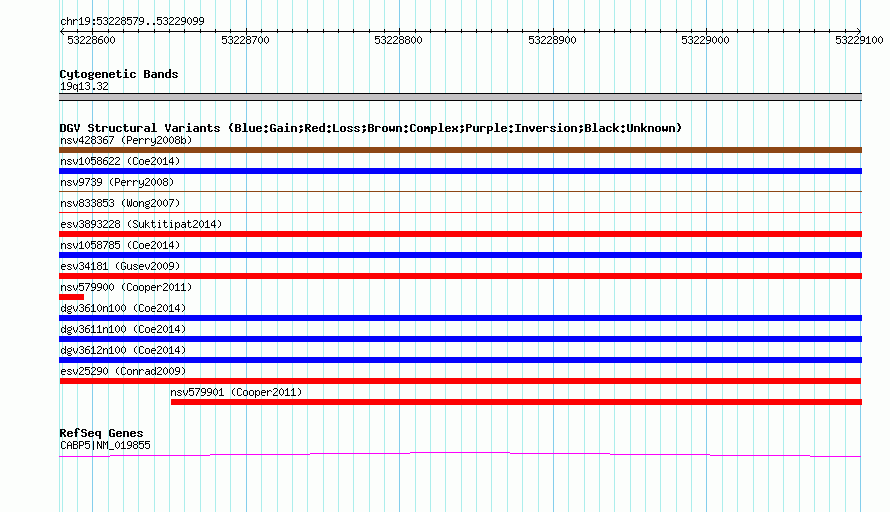
Task: Click the red esv34181 loss bar
Action: point(460,276)
